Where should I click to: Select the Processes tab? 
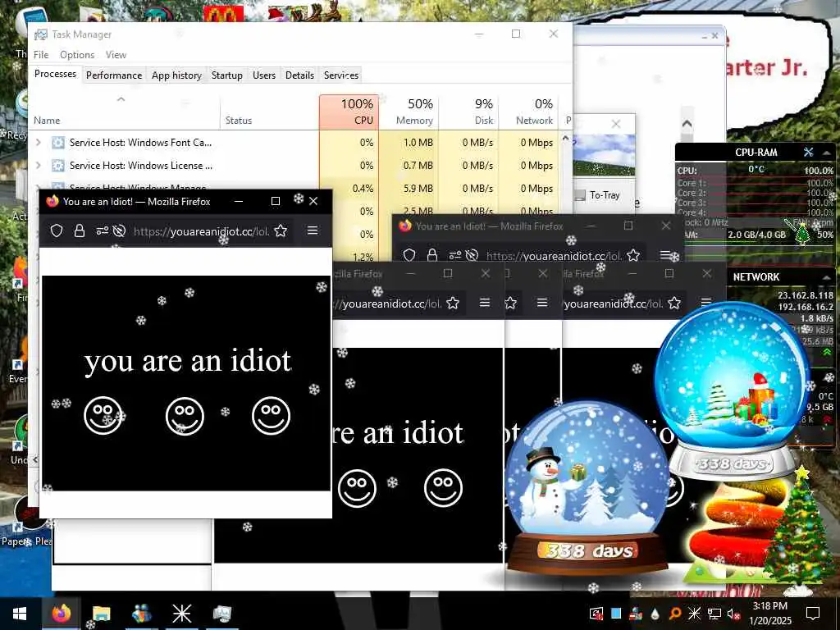tap(55, 74)
